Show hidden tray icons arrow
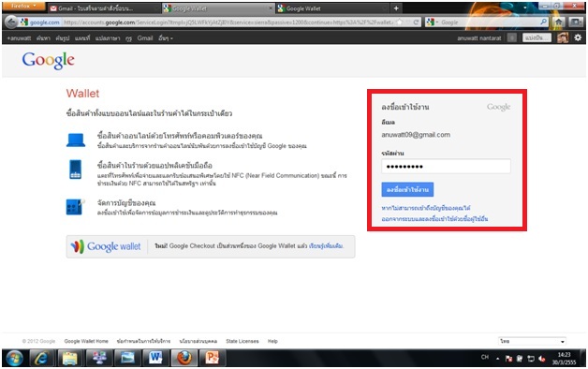 point(497,359)
